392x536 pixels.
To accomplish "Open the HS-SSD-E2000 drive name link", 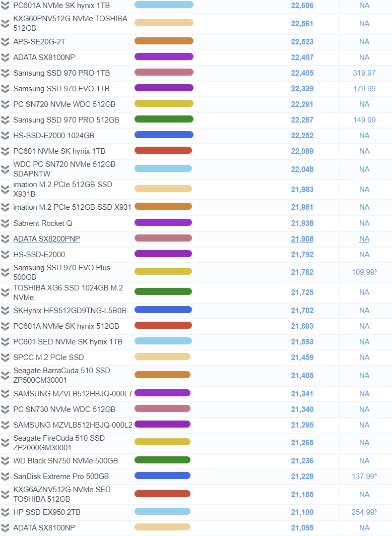I will (x=39, y=255).
